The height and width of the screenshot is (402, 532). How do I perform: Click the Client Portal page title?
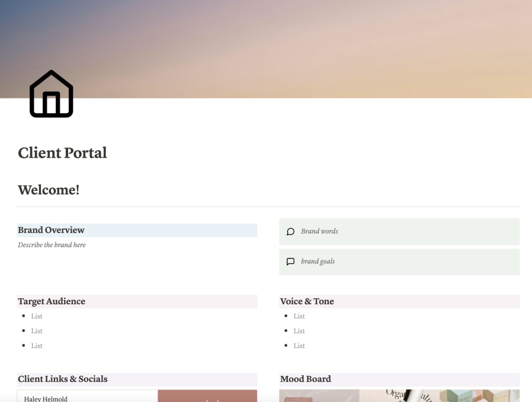(62, 153)
